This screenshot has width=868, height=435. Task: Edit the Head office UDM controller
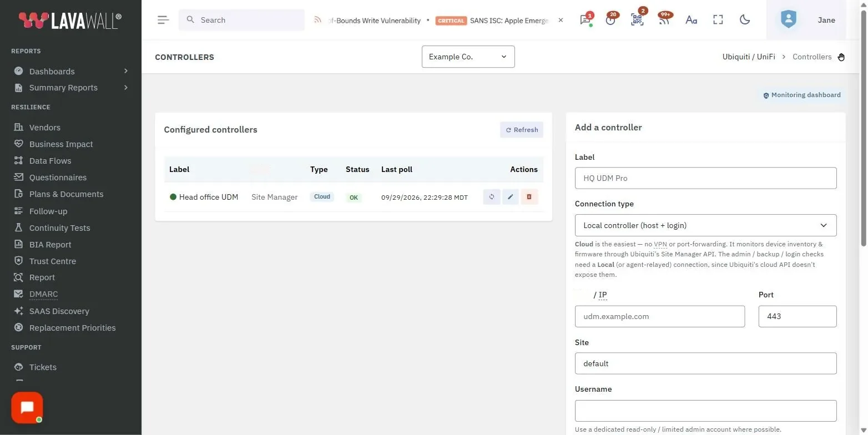coord(511,197)
